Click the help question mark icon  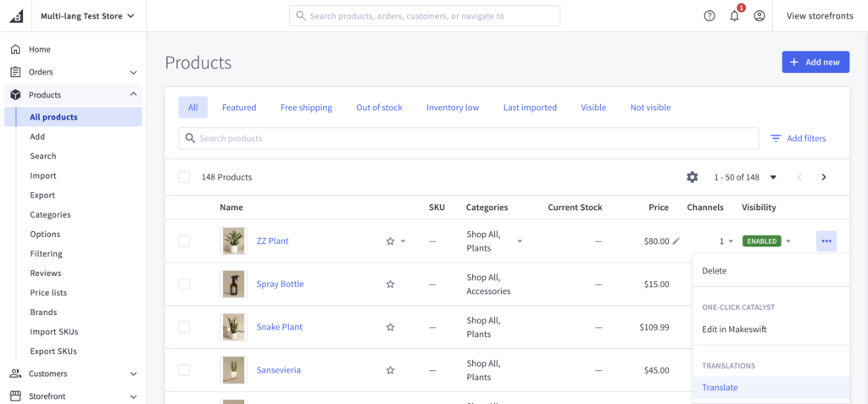click(x=709, y=16)
